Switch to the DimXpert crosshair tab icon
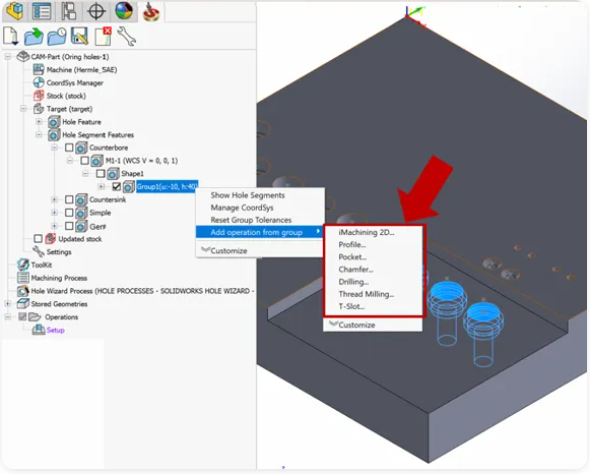Screen dimensions: 590x474 pos(96,11)
